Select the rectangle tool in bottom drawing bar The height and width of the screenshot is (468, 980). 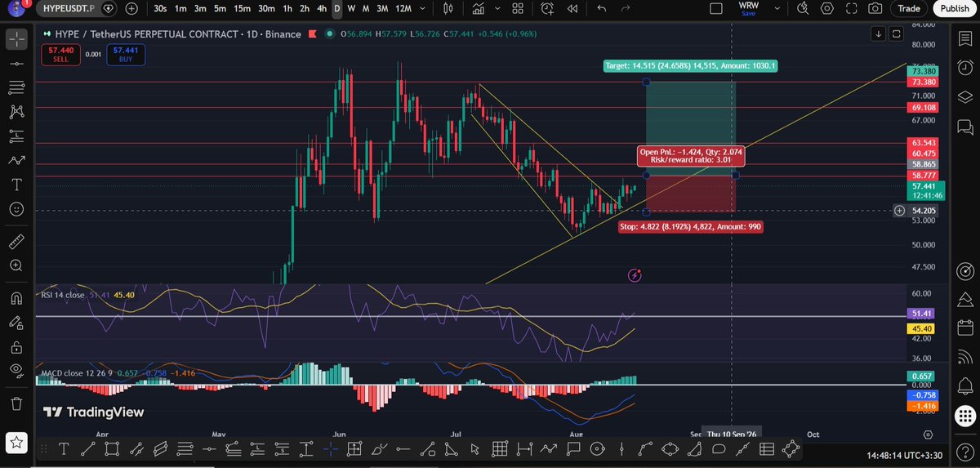[112, 448]
